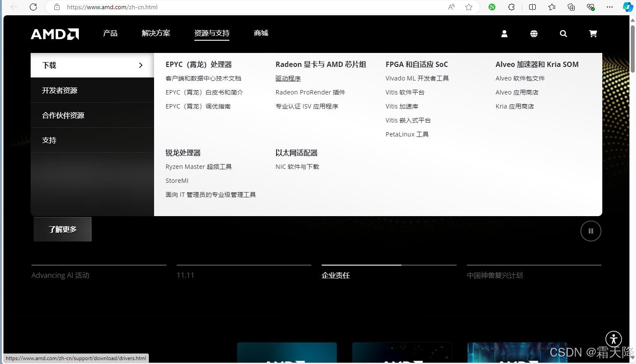Open the collections icon
This screenshot has height=364, width=636.
[571, 7]
